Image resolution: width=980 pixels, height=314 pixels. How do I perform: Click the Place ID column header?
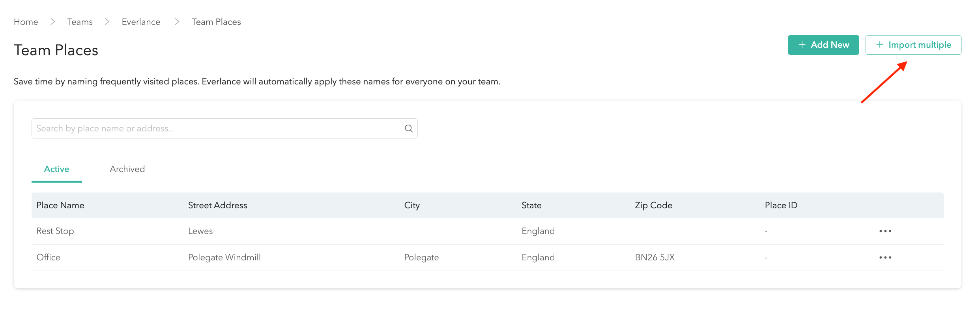coord(781,206)
